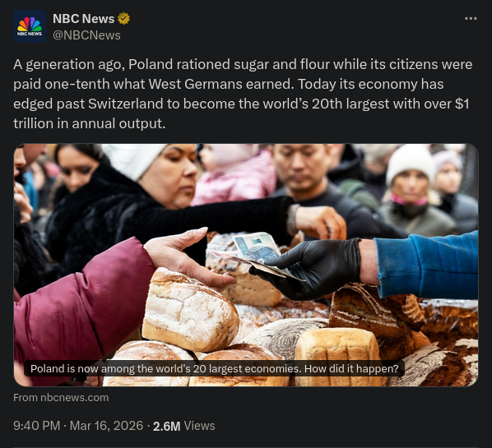Click the word Views beside 2.6M
This screenshot has height=448, width=492.
pyautogui.click(x=200, y=426)
